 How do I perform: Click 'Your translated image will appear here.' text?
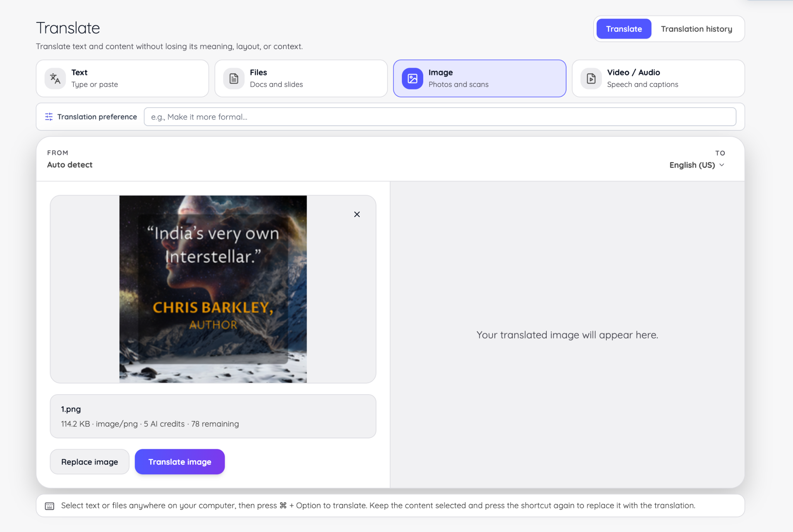click(567, 335)
